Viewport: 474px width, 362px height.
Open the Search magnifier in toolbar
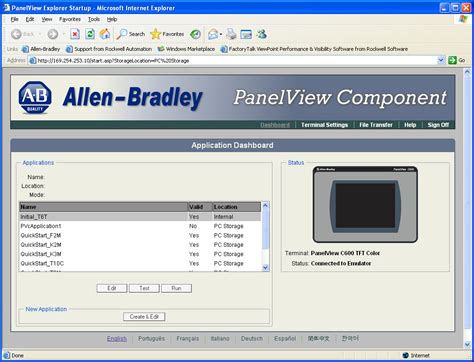(131, 34)
